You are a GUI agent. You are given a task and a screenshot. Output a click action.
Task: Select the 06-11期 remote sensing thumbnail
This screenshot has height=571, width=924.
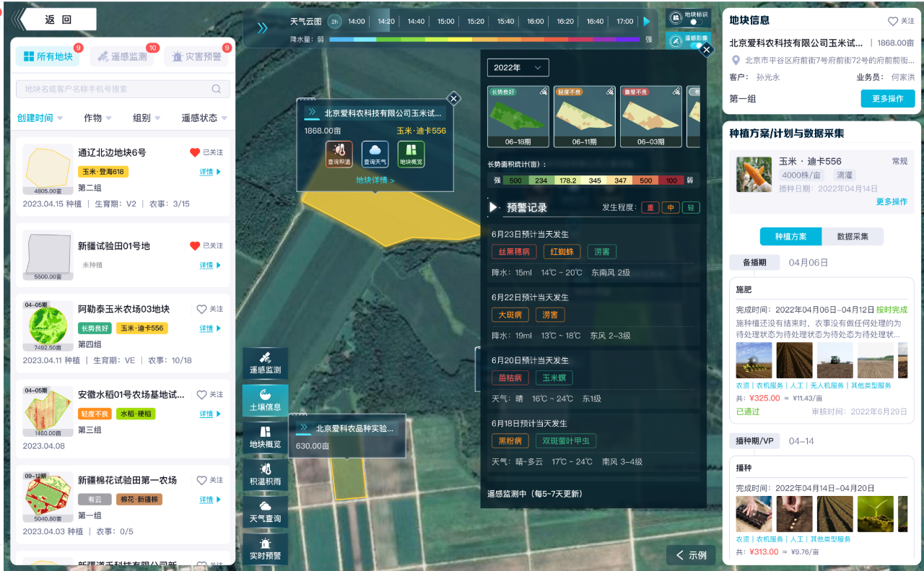(x=584, y=116)
